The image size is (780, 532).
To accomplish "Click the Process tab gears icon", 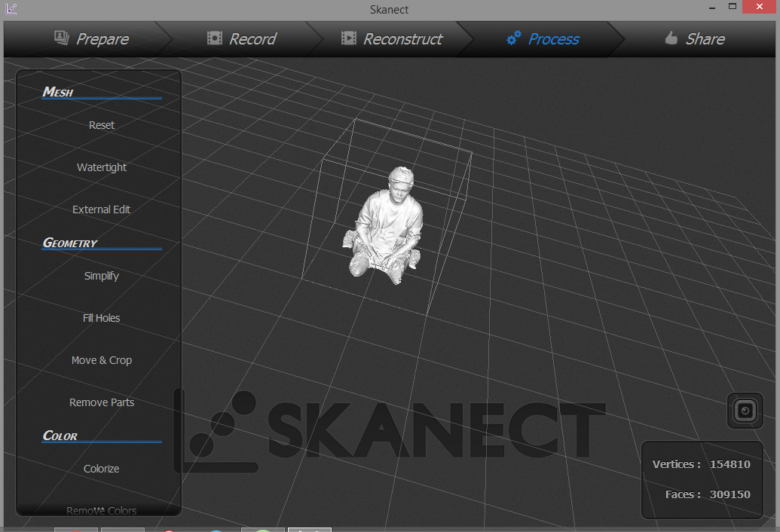I will (513, 38).
